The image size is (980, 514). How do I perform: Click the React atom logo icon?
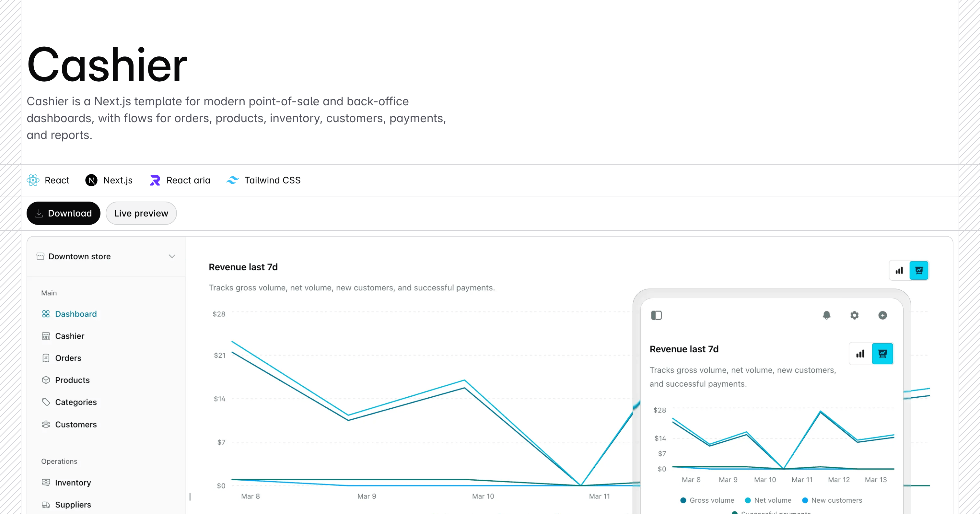pos(33,180)
